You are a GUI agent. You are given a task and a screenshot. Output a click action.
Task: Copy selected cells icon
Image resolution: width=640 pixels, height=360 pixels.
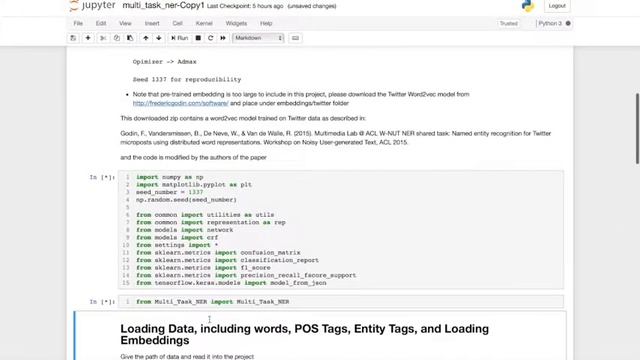tap(116, 38)
